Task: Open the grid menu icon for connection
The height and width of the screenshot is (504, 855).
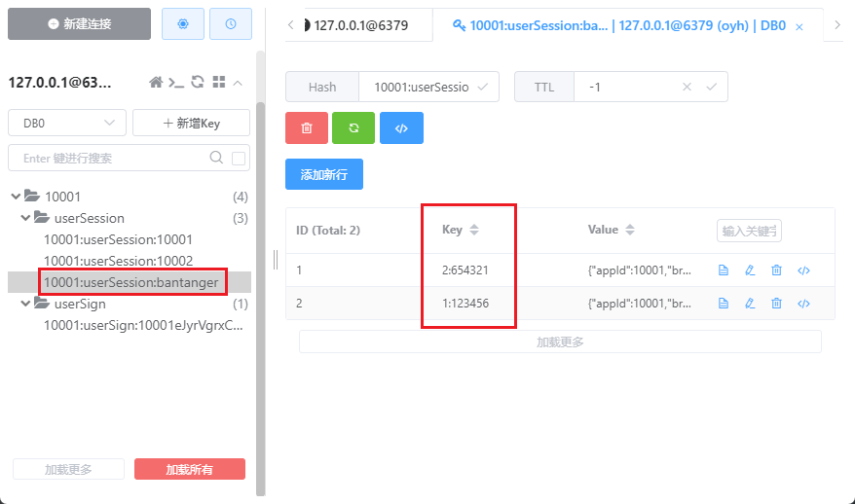Action: click(219, 83)
